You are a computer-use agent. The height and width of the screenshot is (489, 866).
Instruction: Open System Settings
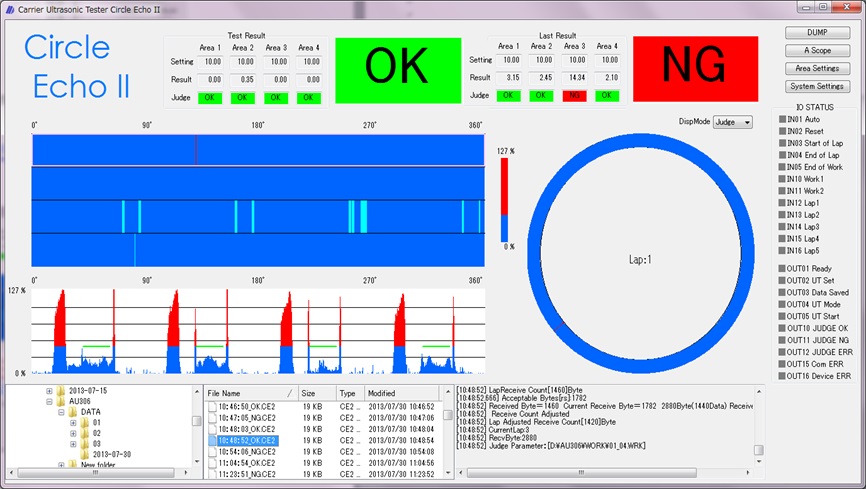click(817, 86)
